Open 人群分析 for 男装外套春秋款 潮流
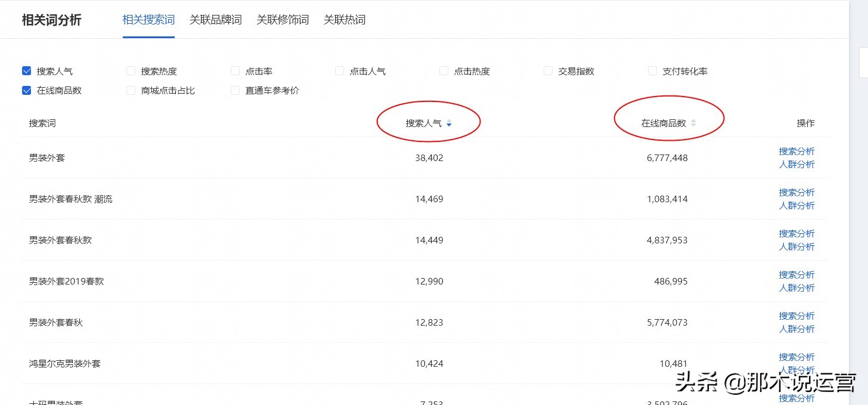The width and height of the screenshot is (868, 405). pyautogui.click(x=797, y=205)
